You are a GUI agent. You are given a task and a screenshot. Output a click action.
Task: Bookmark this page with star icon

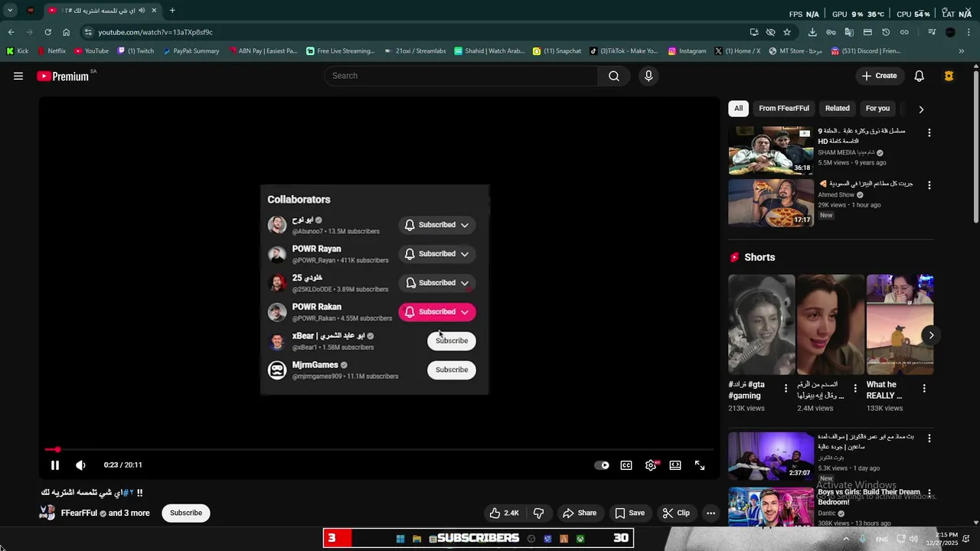[787, 32]
